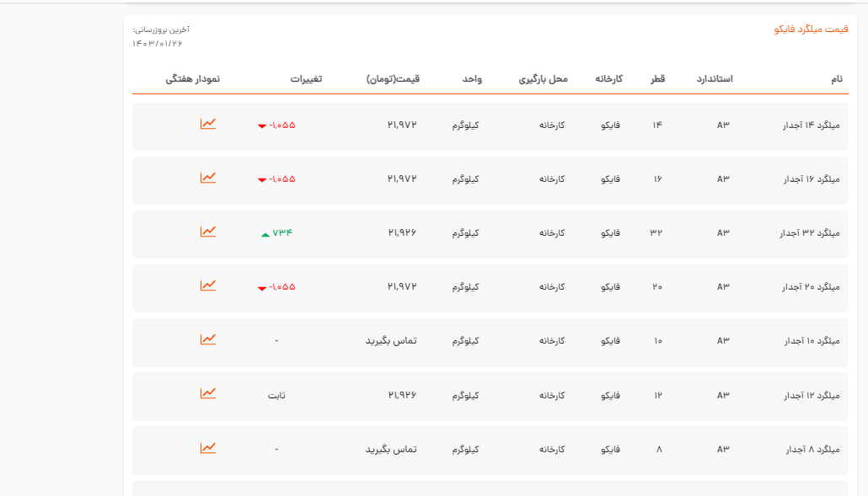Click red down arrow in میلگرد ۱۴ row

point(262,126)
